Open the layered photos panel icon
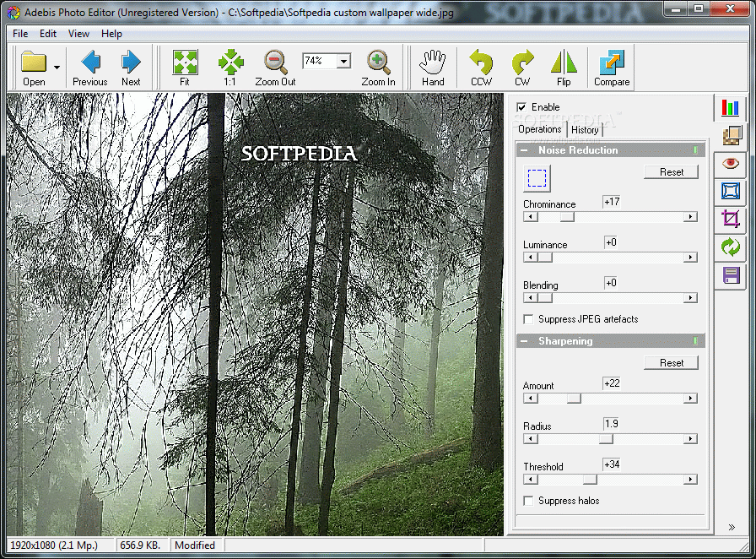The image size is (756, 559). click(x=732, y=135)
